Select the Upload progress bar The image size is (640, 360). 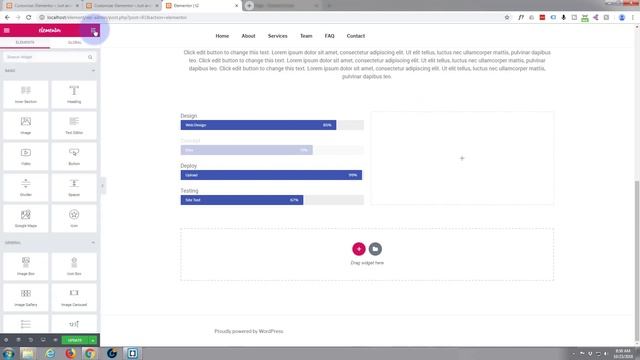[x=272, y=175]
